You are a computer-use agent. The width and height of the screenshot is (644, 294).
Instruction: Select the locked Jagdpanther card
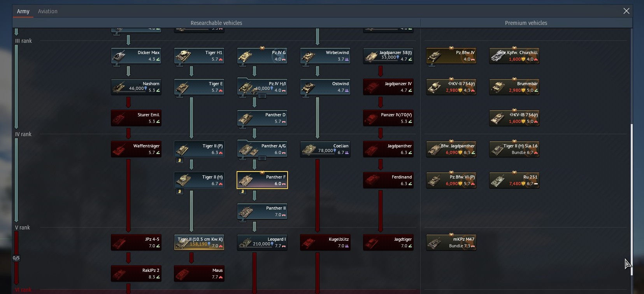click(x=388, y=149)
